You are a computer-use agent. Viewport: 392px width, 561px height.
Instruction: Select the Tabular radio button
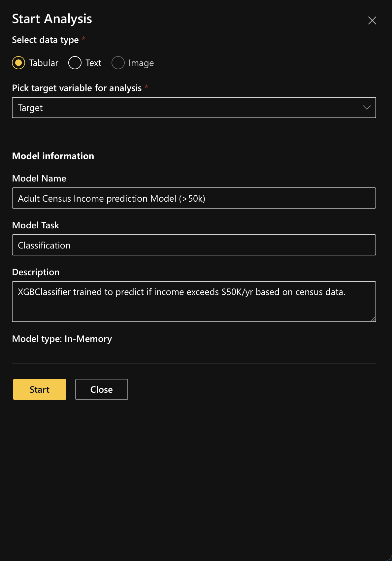(x=18, y=63)
